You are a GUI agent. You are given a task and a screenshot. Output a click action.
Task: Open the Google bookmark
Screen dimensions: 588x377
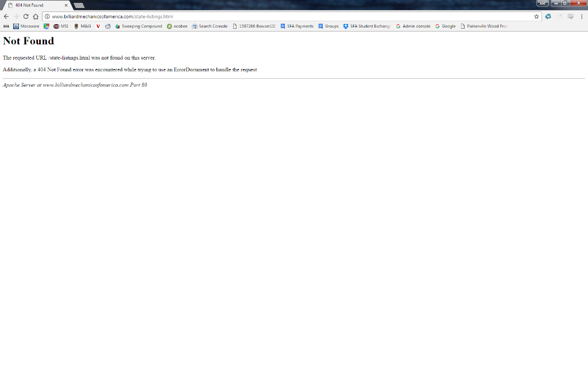445,26
